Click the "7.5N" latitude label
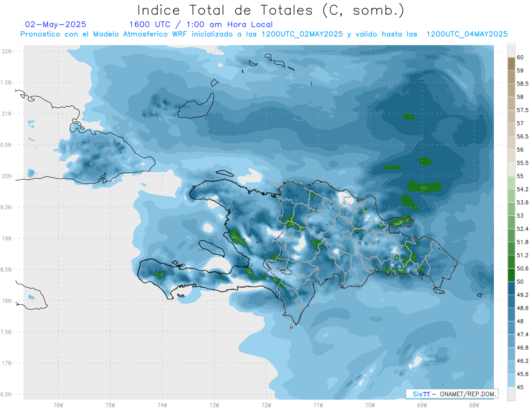The width and height of the screenshot is (532, 411). pyautogui.click(x=7, y=332)
